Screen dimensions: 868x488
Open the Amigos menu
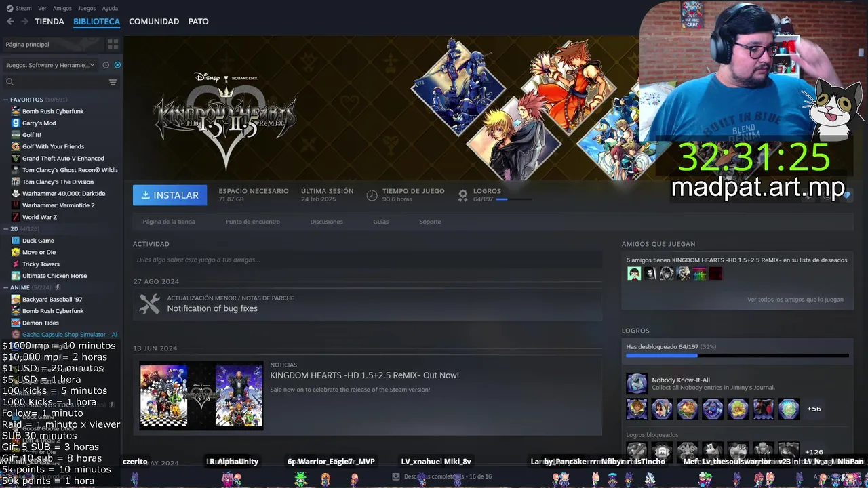(x=62, y=9)
